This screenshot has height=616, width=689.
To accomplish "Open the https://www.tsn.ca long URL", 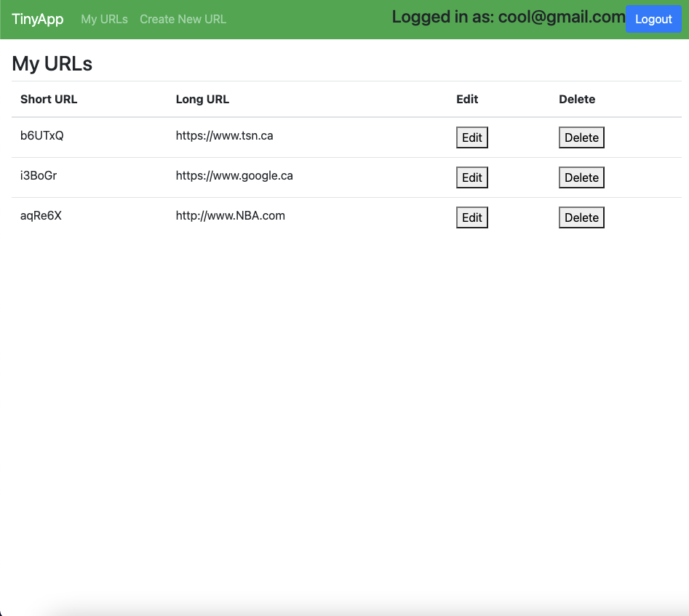I will click(224, 135).
